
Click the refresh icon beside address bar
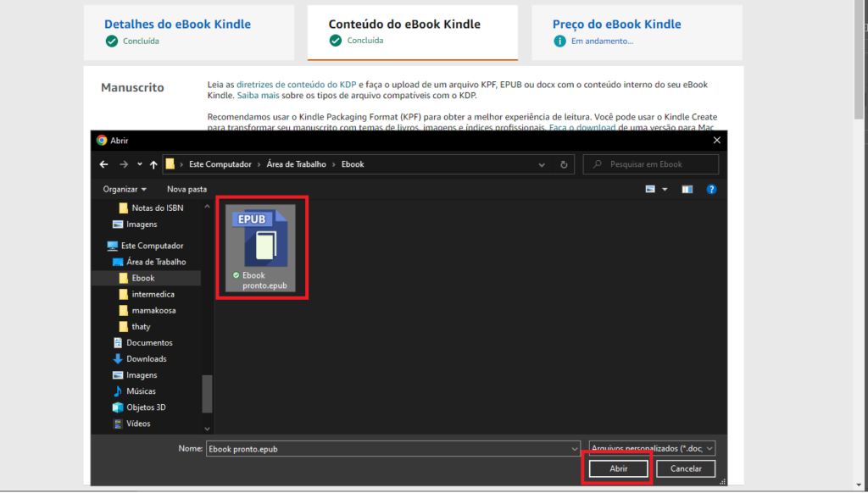[x=564, y=164]
